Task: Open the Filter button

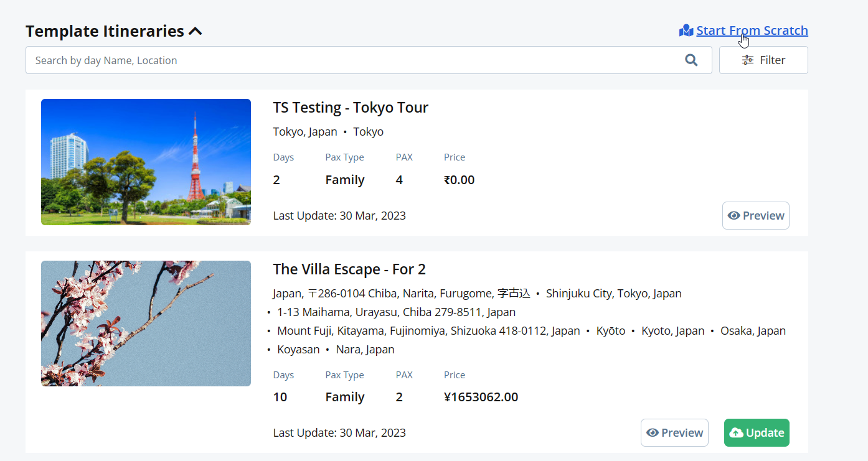Action: point(763,60)
